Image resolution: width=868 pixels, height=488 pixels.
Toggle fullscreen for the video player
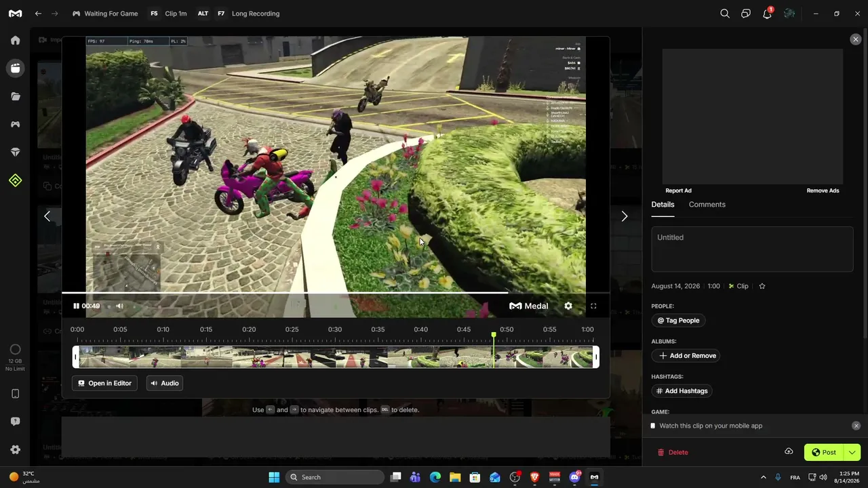593,306
